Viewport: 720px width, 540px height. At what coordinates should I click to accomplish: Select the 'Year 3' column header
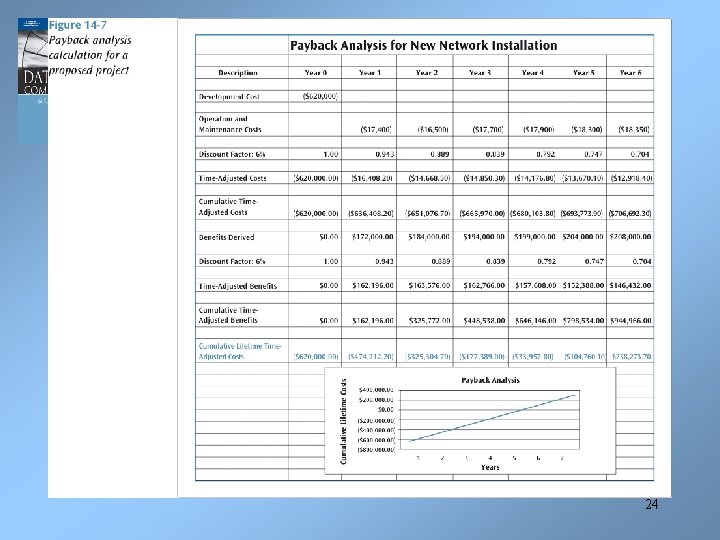tap(480, 73)
